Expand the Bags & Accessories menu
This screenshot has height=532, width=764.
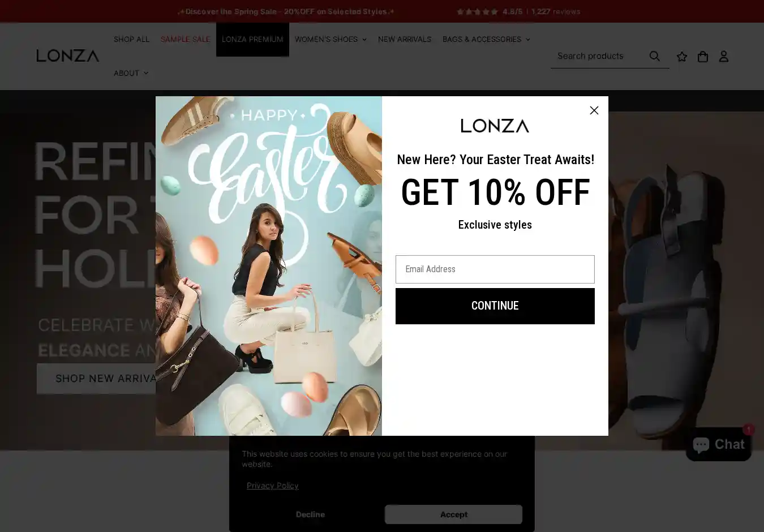(x=486, y=40)
